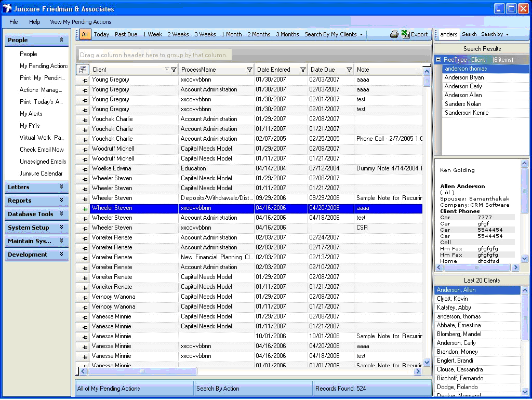Click the Date Due column filter icon
The height and width of the screenshot is (400, 532).
349,70
